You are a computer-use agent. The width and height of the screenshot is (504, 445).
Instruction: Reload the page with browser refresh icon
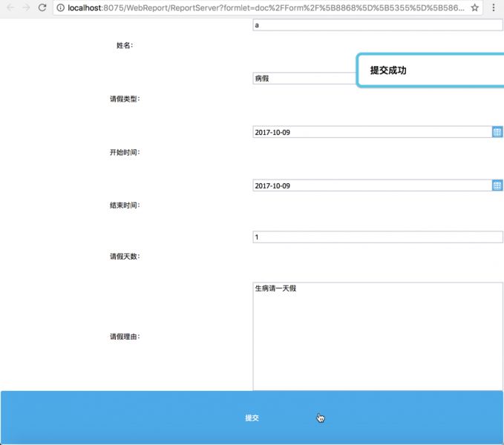point(42,7)
